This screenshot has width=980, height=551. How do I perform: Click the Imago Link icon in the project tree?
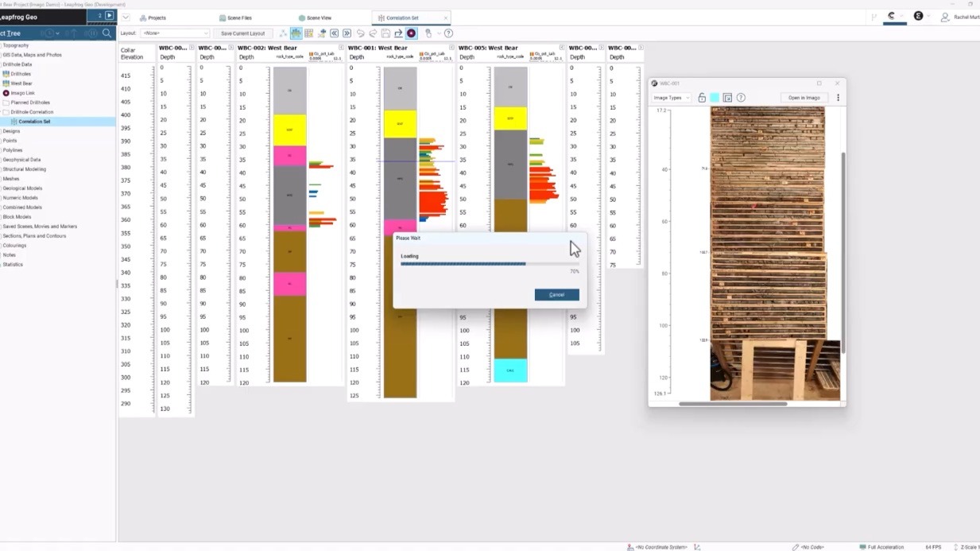coord(6,93)
